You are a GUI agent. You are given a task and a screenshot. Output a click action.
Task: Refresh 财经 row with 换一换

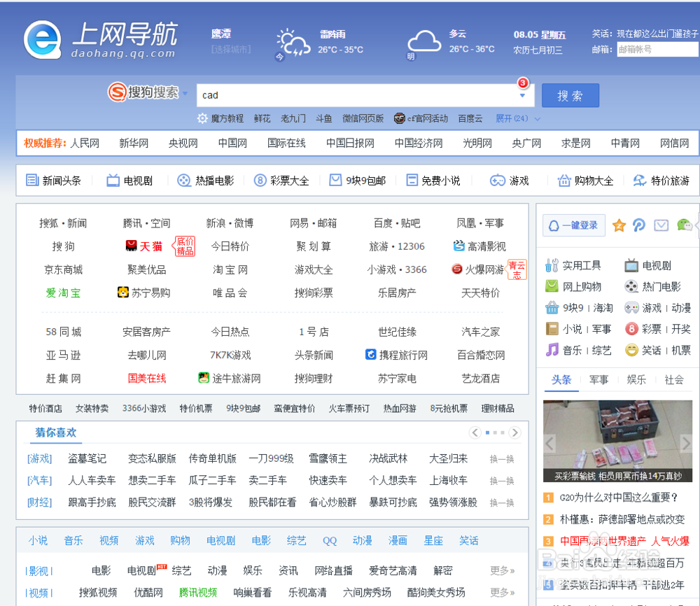tap(502, 502)
